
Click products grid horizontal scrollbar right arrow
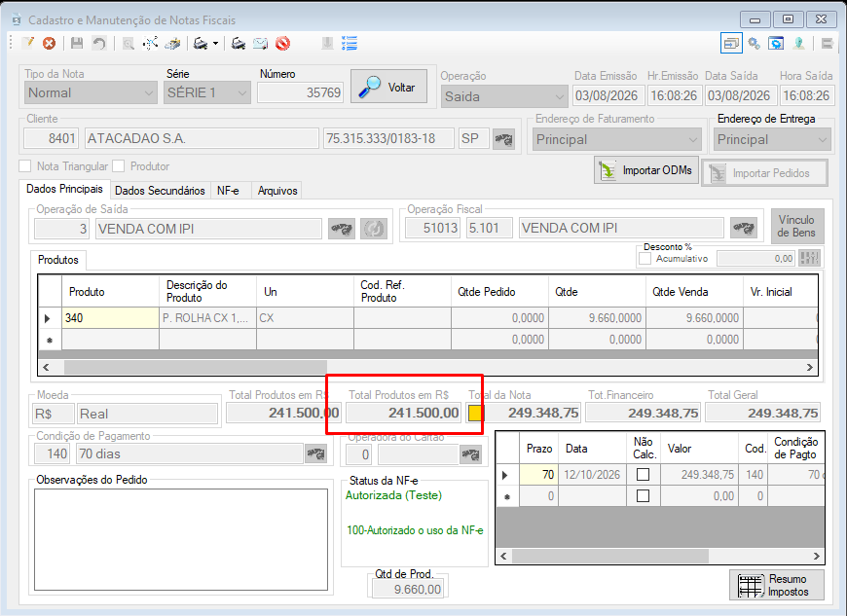[810, 367]
